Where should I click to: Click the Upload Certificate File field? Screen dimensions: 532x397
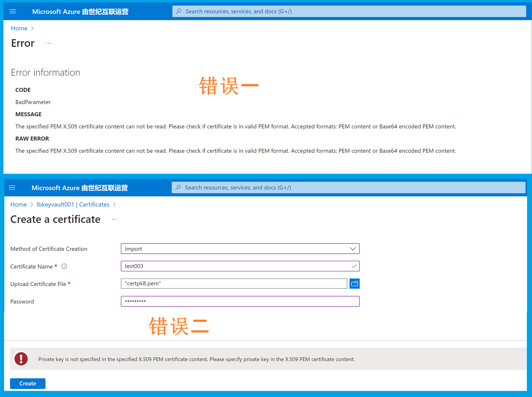click(x=234, y=283)
